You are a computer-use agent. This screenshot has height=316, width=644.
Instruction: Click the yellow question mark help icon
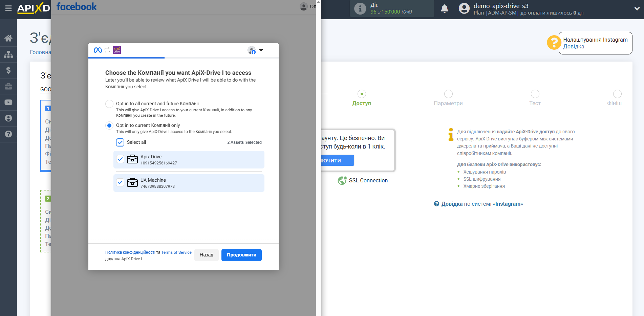click(x=554, y=43)
